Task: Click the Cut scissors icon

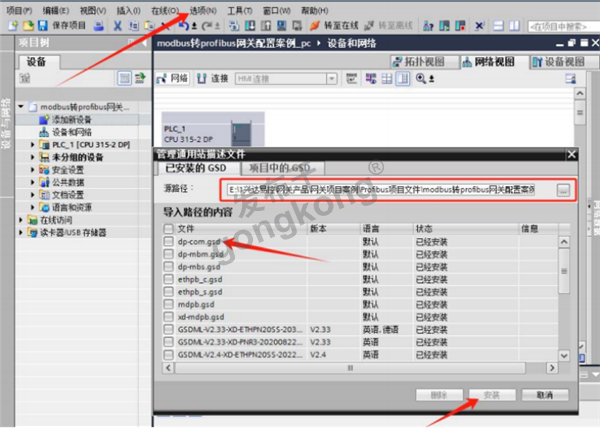Action: tap(117, 26)
